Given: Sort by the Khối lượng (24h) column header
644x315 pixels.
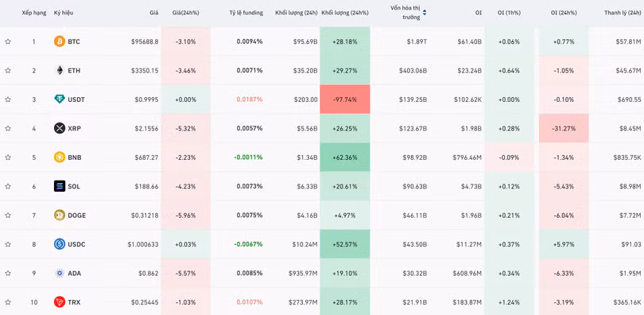Looking at the screenshot, I should 296,14.
